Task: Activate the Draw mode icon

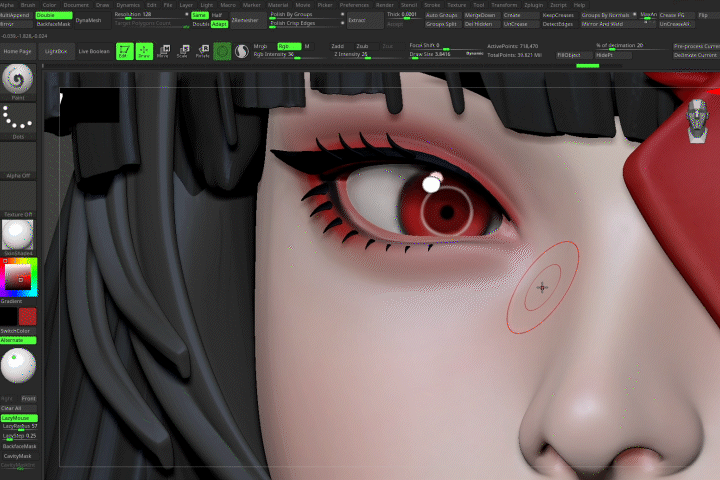Action: [144, 51]
